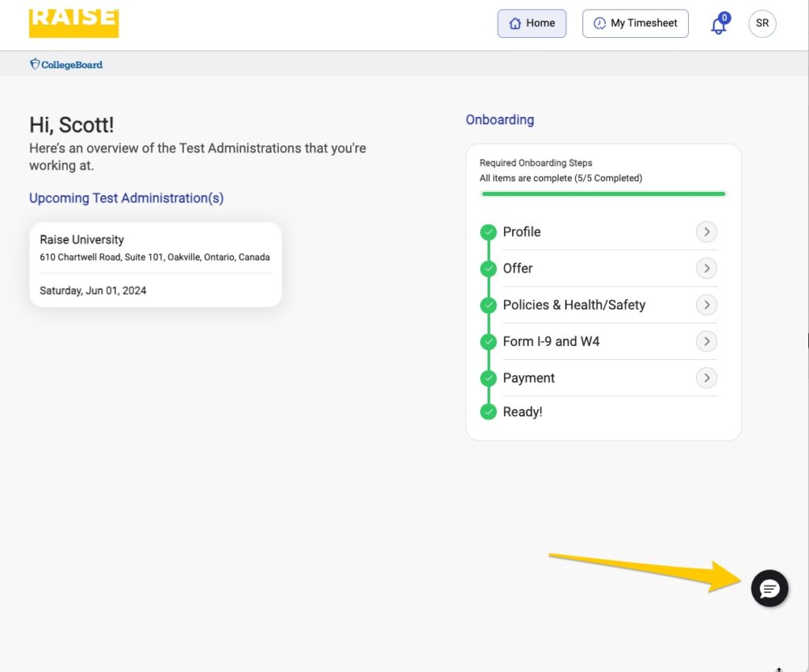Viewport: 809px width, 672px height.
Task: Click the green onboarding progress bar
Action: click(x=603, y=193)
